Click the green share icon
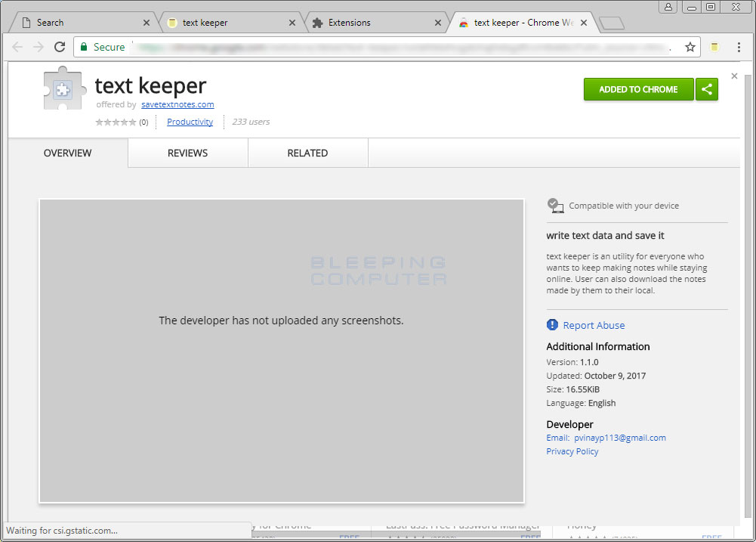Viewport: 756px width, 542px height. (707, 88)
